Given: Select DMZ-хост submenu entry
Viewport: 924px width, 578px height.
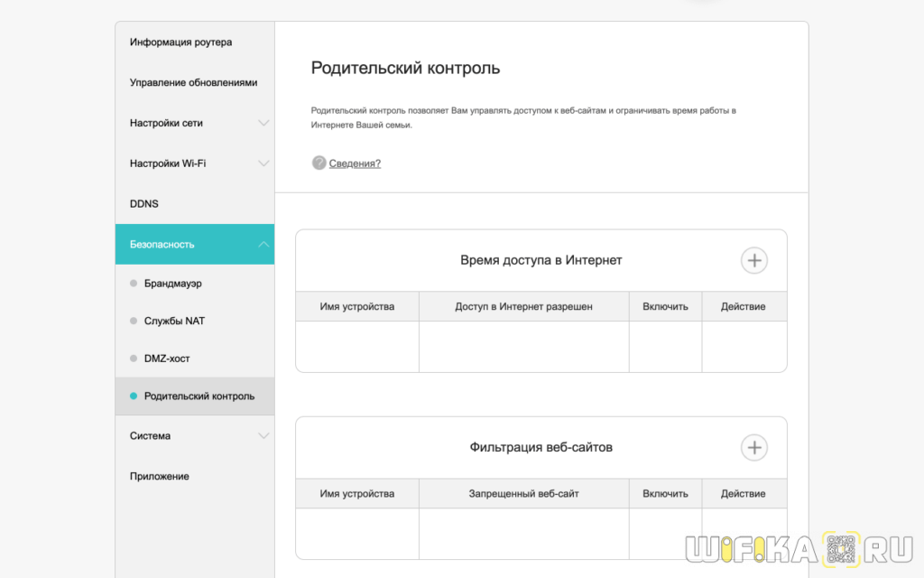Looking at the screenshot, I should tap(167, 359).
